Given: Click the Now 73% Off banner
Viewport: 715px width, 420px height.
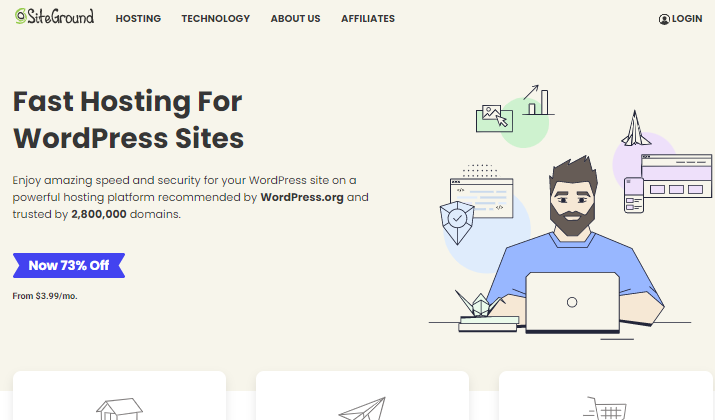Looking at the screenshot, I should click(69, 265).
